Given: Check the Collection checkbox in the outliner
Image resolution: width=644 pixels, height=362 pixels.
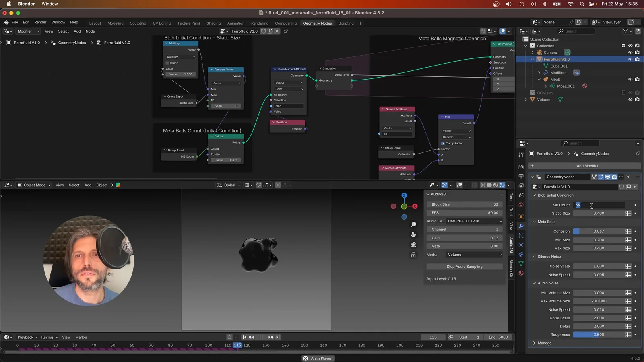Looking at the screenshot, I should (x=623, y=45).
